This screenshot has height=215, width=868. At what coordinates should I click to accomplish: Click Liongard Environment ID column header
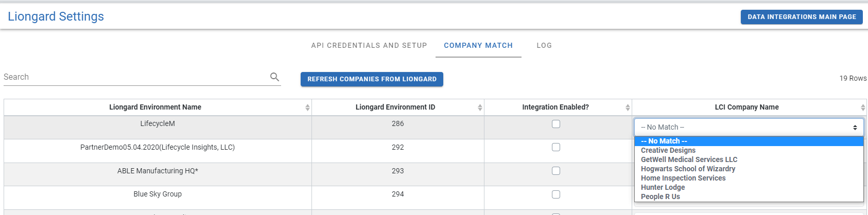click(397, 107)
